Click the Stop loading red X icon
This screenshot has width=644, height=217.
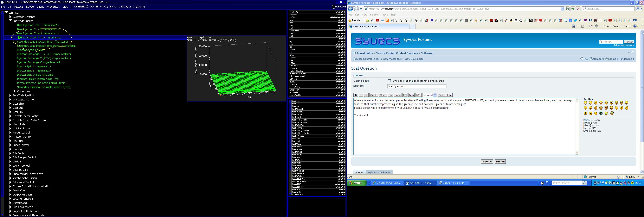point(578,9)
